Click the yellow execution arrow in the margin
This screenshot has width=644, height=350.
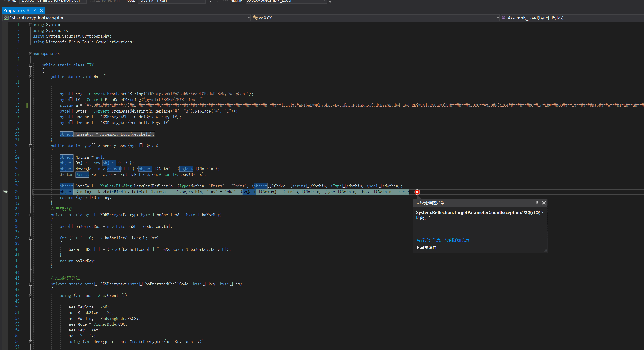[5, 192]
